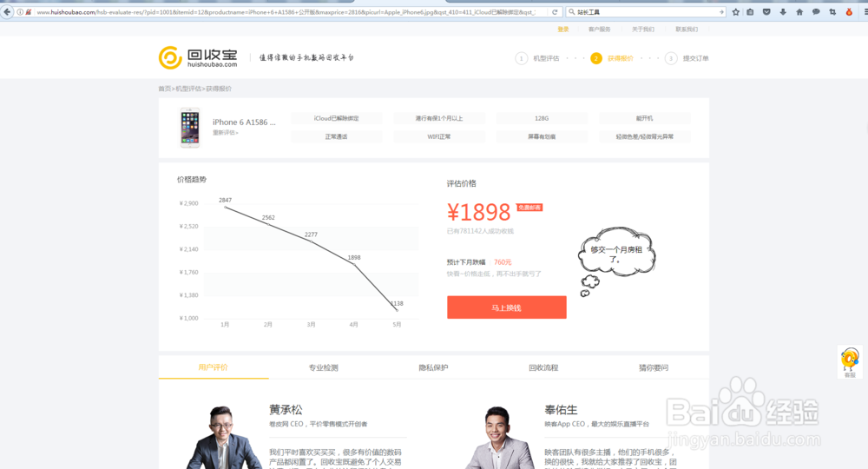Click the 2847 data point on price chart

(226, 207)
